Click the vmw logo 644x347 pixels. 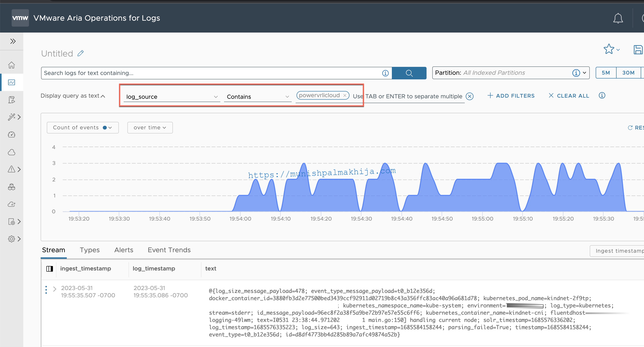tap(20, 18)
